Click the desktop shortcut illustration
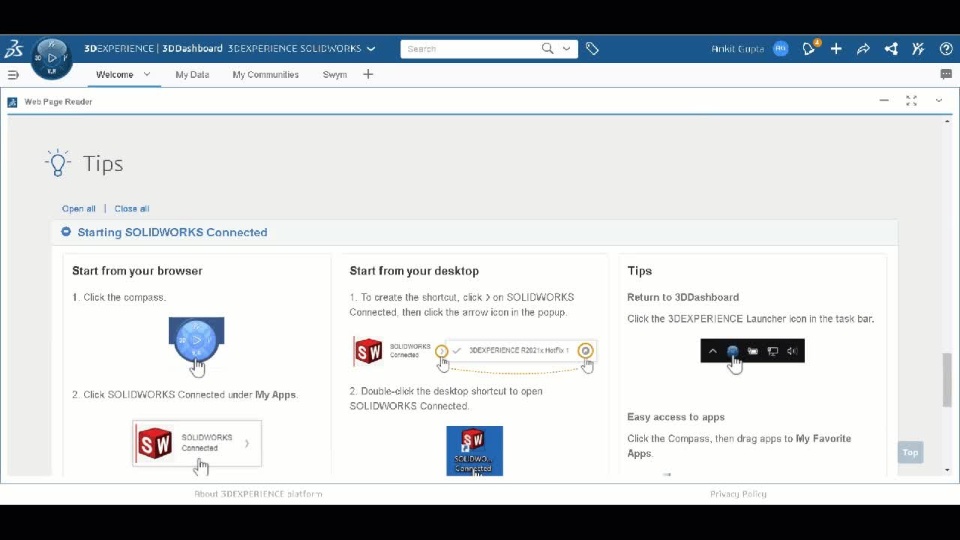960x540 pixels. tap(474, 451)
